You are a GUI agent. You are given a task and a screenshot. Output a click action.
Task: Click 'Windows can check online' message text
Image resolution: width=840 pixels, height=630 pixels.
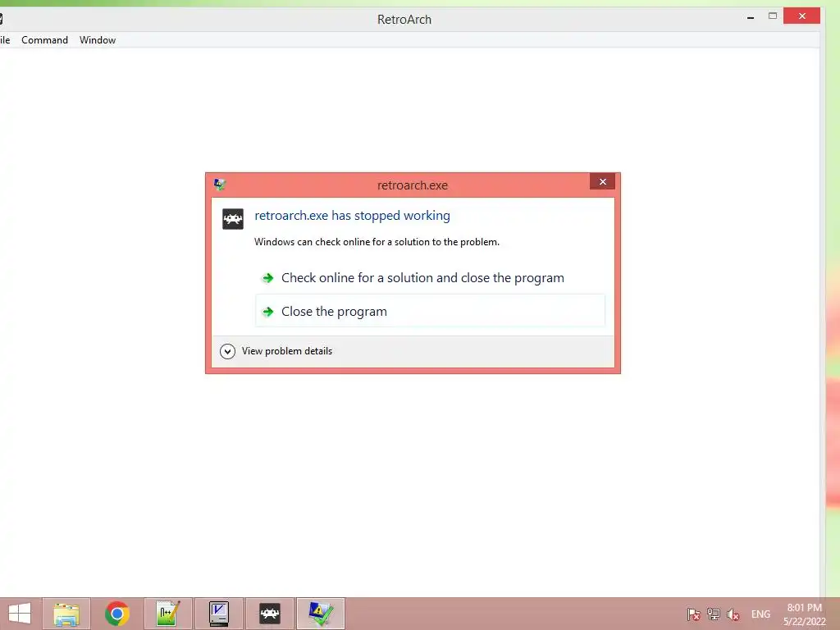pyautogui.click(x=377, y=242)
